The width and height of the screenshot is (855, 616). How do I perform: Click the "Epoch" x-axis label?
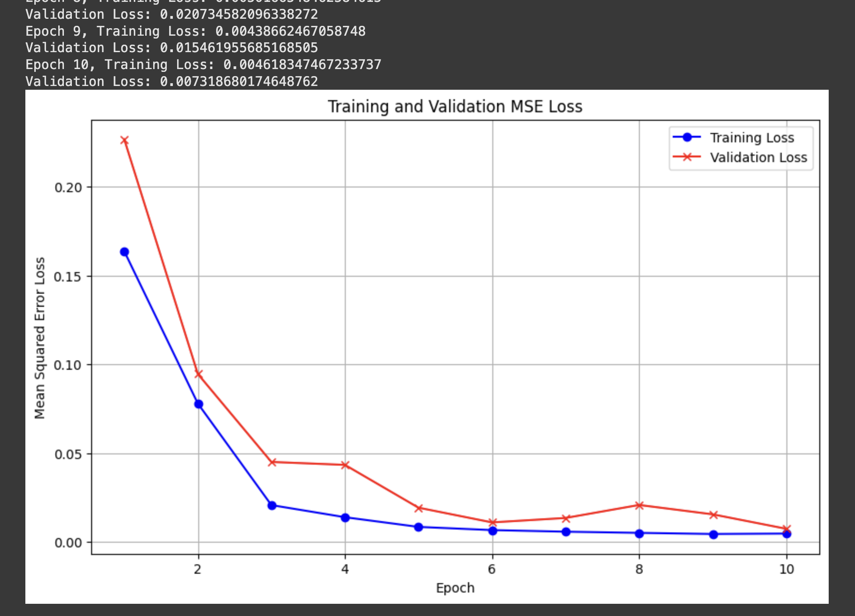455,588
